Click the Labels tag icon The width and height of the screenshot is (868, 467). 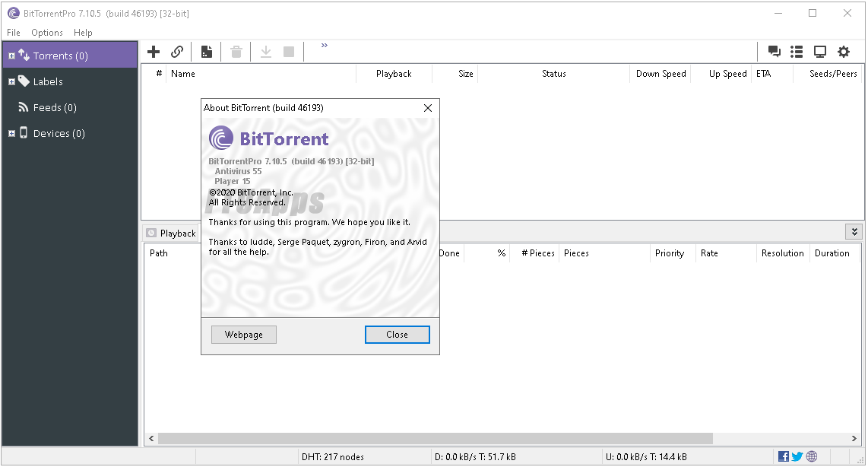click(24, 81)
